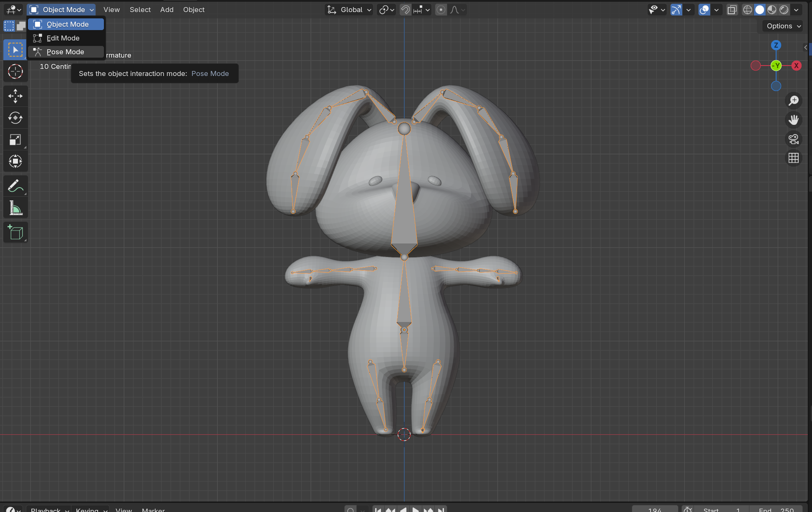The image size is (812, 512).
Task: Activate the Rotate tool
Action: coord(15,118)
